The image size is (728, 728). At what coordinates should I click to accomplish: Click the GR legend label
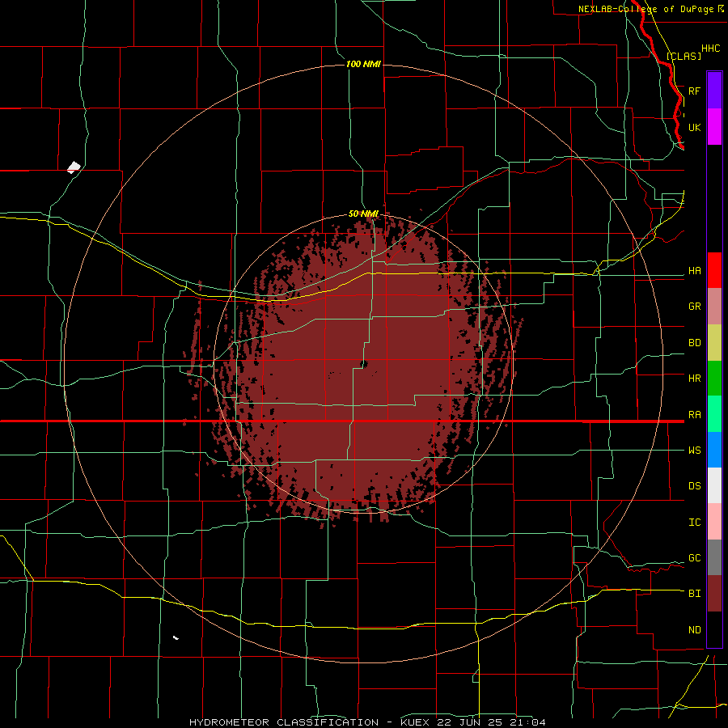tap(694, 307)
